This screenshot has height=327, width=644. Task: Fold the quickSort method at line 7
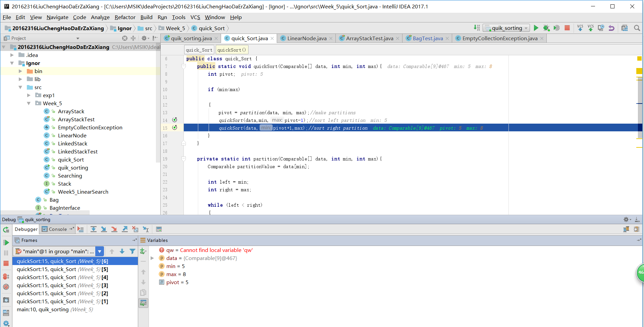[x=183, y=66]
